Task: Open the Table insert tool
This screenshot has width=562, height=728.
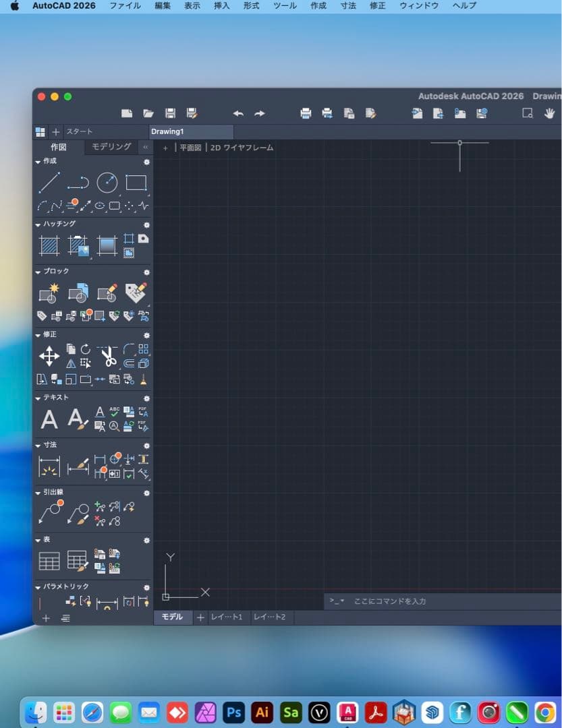Action: (49, 561)
